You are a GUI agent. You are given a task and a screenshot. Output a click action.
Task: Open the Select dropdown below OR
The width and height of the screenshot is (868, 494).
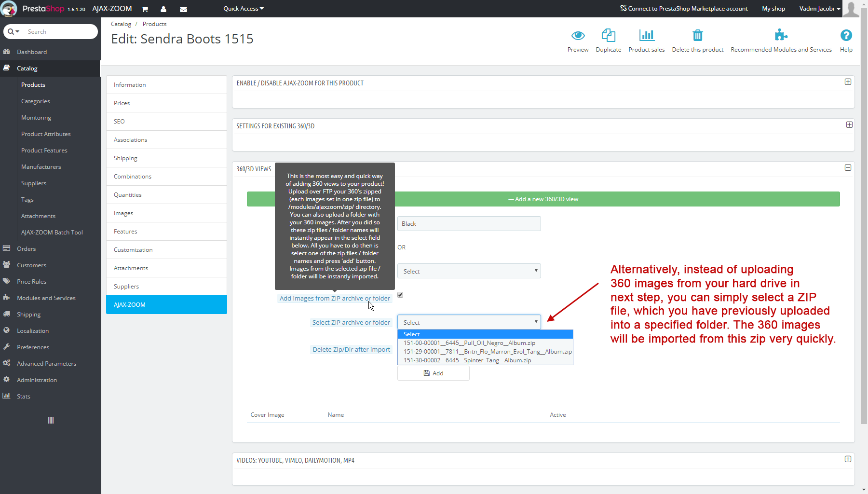[469, 271]
